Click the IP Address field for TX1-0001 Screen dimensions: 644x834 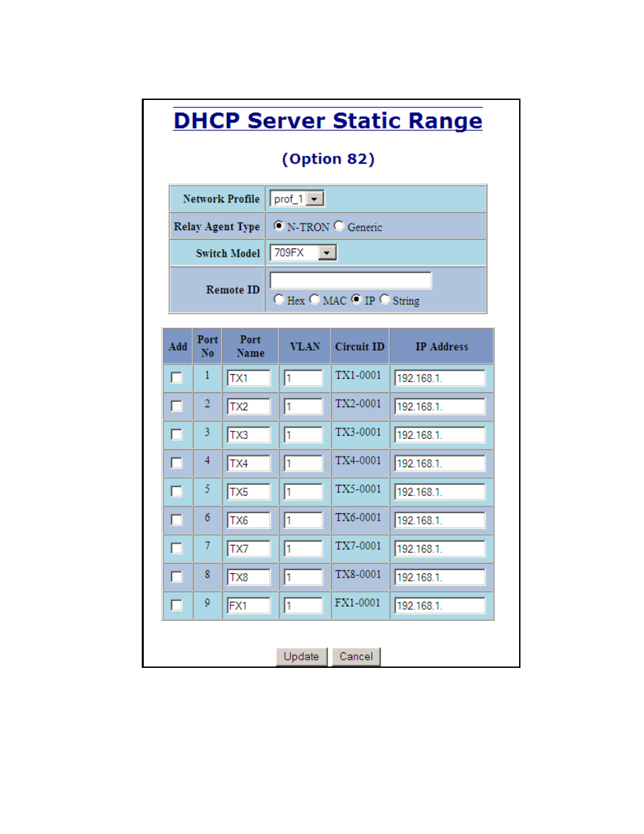coord(440,378)
